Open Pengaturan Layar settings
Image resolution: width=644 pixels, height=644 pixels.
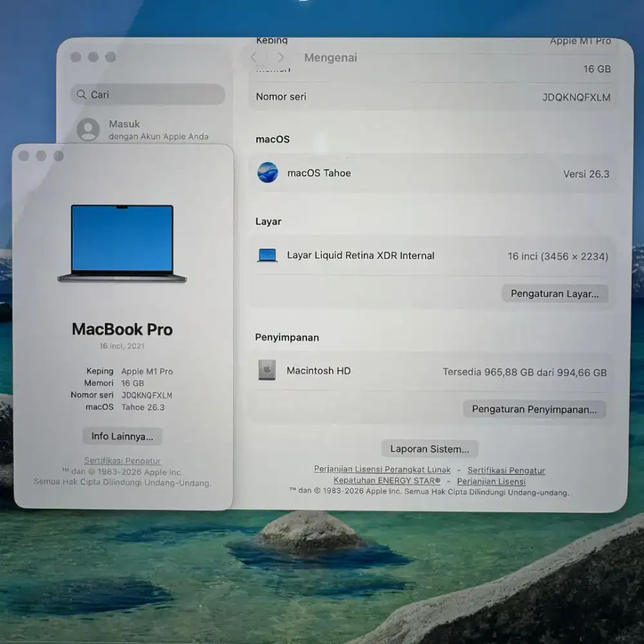pos(554,293)
